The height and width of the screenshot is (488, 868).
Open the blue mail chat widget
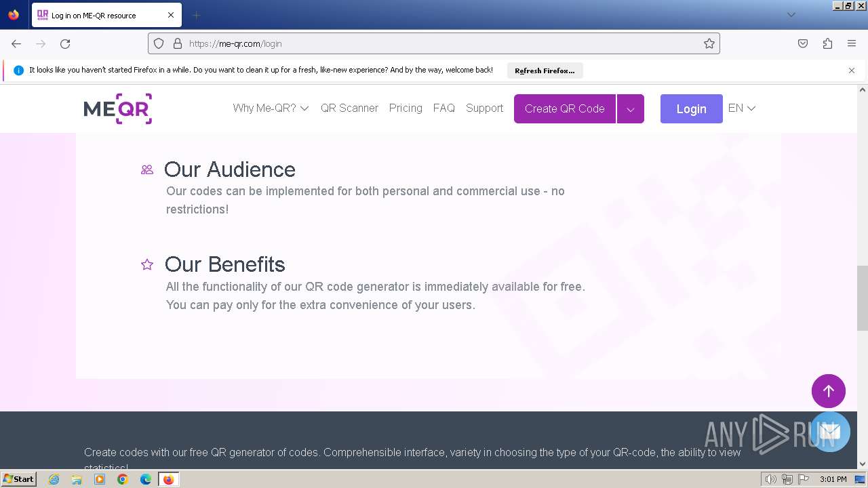coord(830,432)
